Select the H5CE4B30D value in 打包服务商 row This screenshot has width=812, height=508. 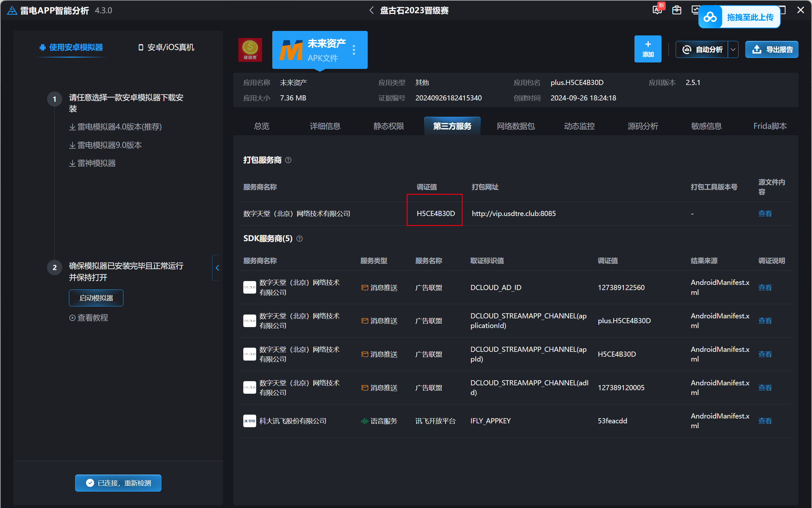[435, 214]
